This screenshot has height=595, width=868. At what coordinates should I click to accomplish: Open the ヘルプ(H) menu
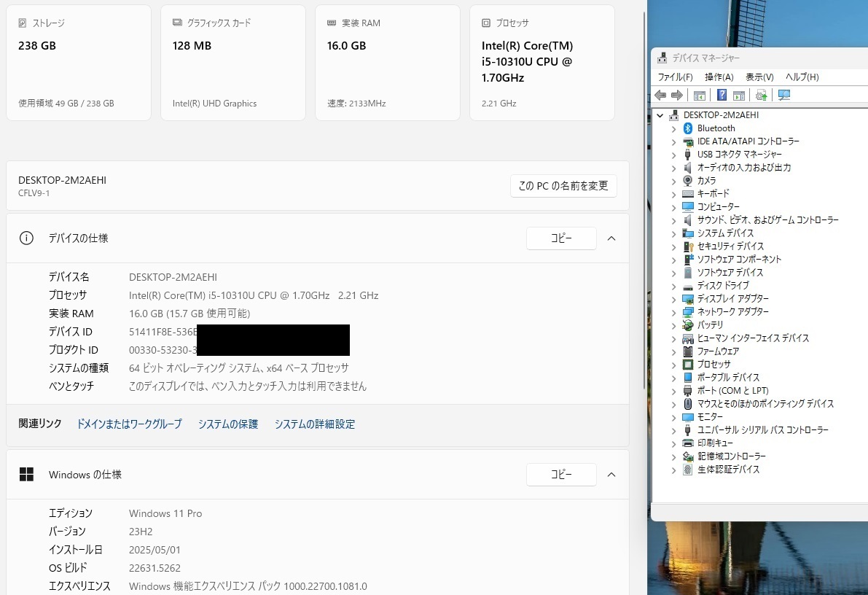coord(802,77)
